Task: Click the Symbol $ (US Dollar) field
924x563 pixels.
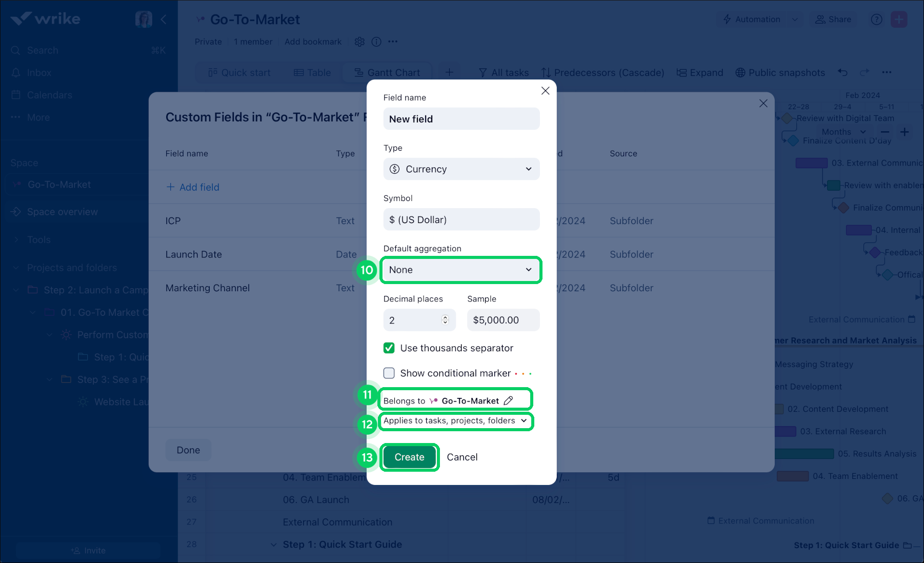Action: pos(461,219)
